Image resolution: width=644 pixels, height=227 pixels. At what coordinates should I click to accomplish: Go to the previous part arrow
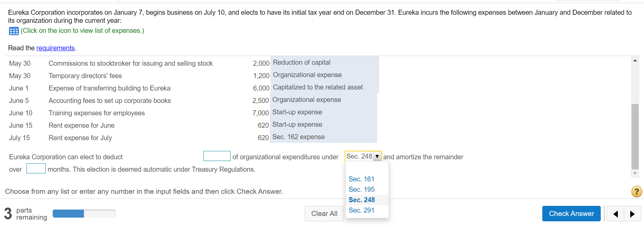click(615, 214)
